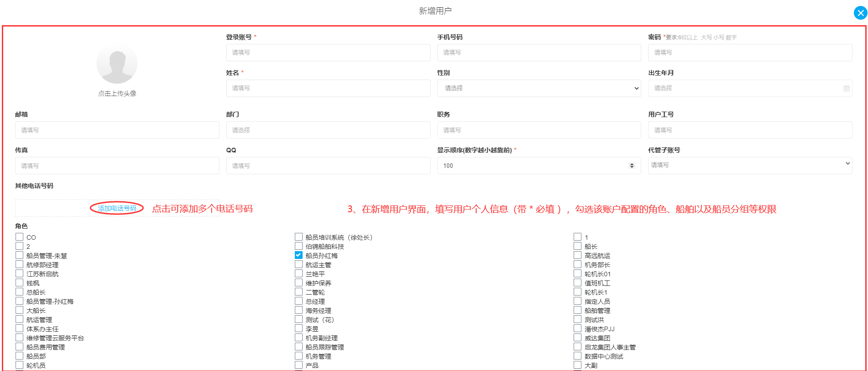Check the CO role checkbox
The height and width of the screenshot is (371, 868).
[x=19, y=237]
